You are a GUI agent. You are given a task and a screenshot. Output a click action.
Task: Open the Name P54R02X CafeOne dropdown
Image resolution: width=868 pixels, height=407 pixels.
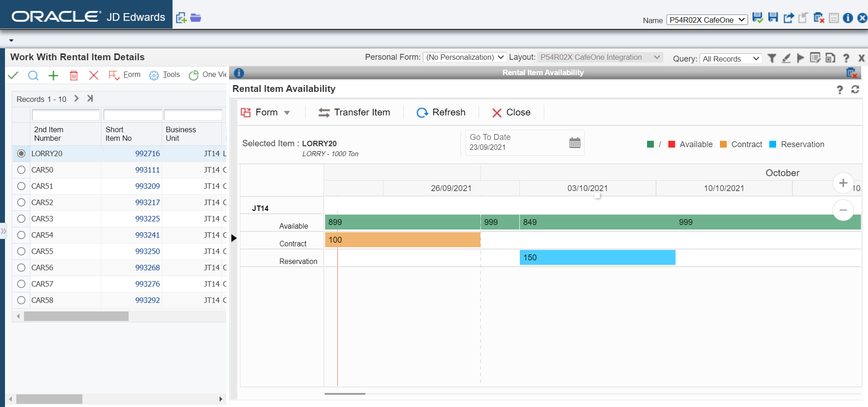(x=707, y=20)
